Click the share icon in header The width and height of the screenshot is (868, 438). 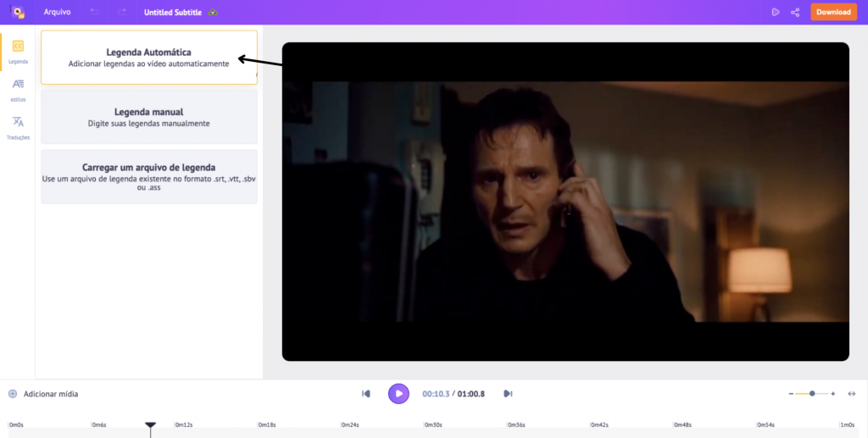(x=795, y=12)
